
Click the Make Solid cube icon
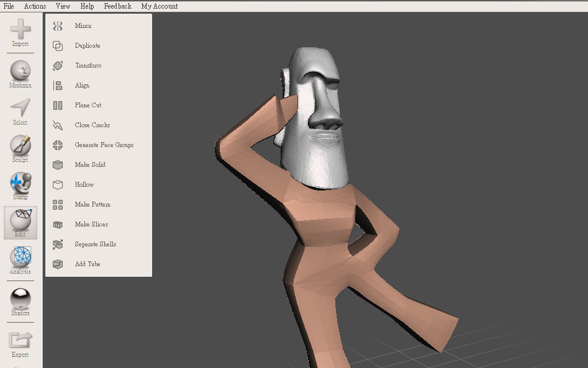coord(58,165)
